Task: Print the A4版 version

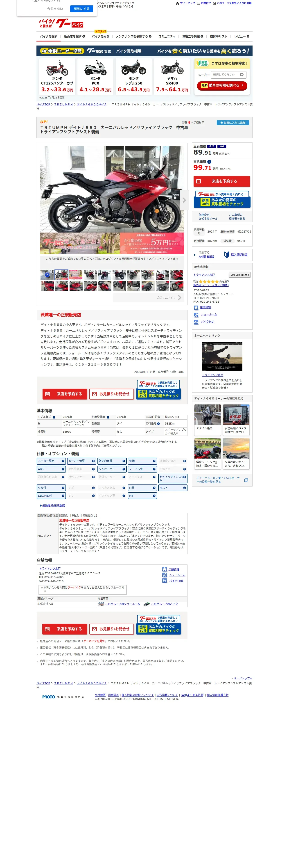Action: coord(202,257)
